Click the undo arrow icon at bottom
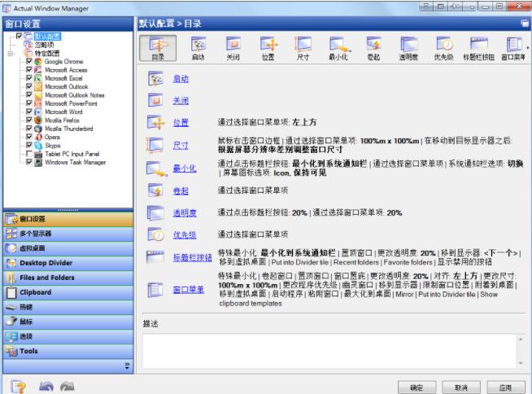The image size is (532, 394). pyautogui.click(x=46, y=386)
